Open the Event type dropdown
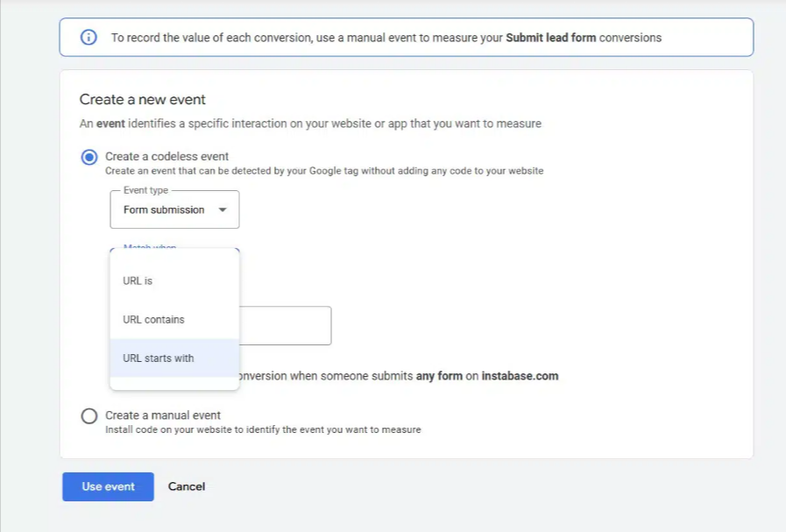Image resolution: width=786 pixels, height=532 pixels. (174, 210)
